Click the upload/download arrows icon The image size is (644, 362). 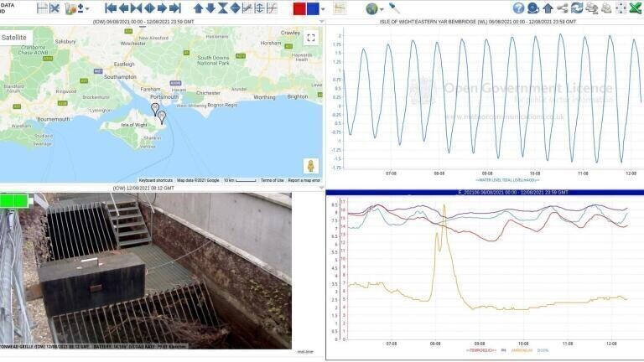[x=80, y=8]
